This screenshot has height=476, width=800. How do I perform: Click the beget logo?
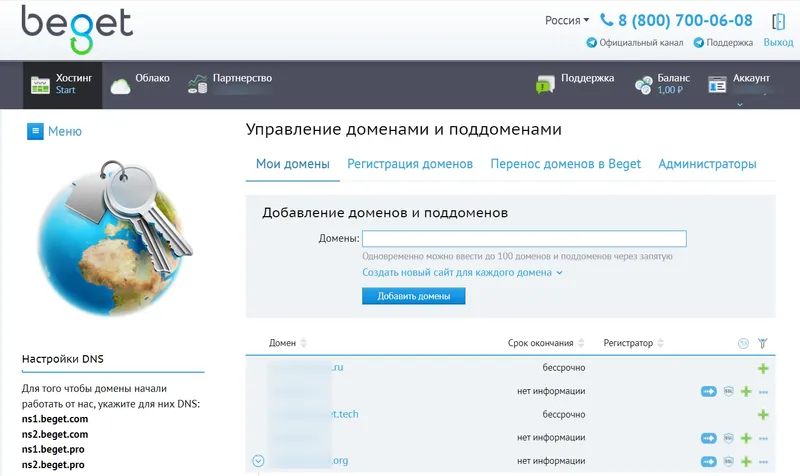coord(77,30)
